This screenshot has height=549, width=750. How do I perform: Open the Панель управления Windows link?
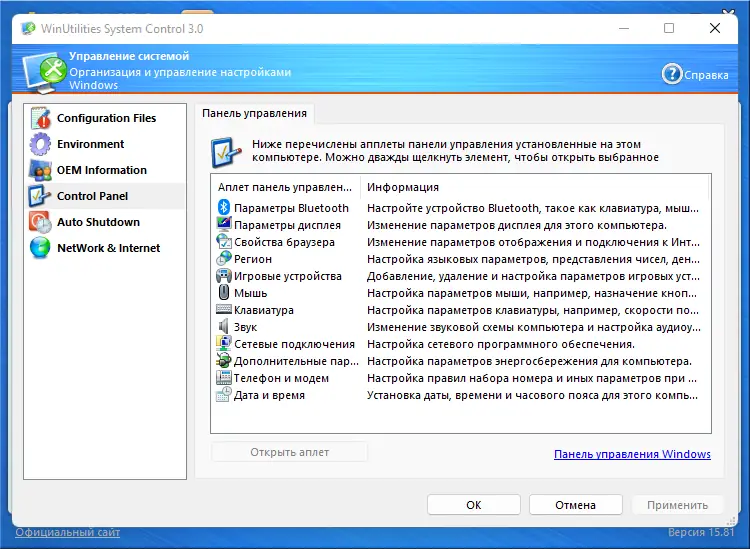click(x=632, y=454)
